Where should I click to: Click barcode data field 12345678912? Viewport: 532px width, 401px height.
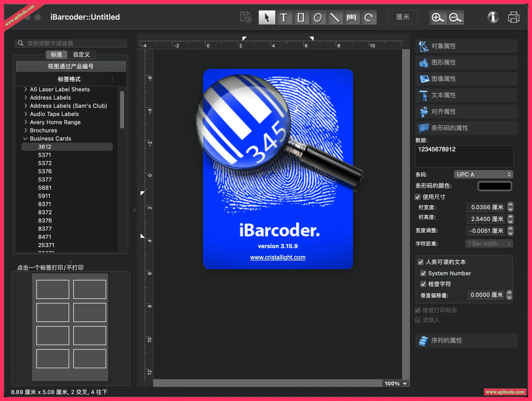click(x=464, y=156)
